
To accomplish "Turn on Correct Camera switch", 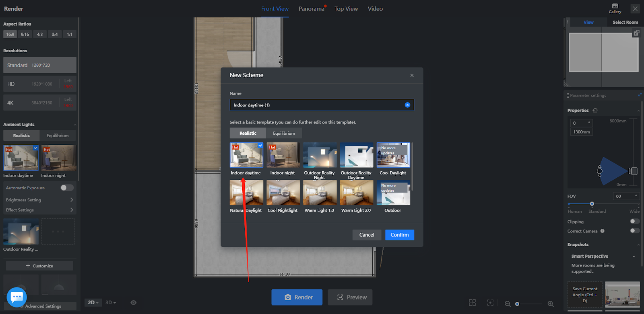I will click(634, 231).
